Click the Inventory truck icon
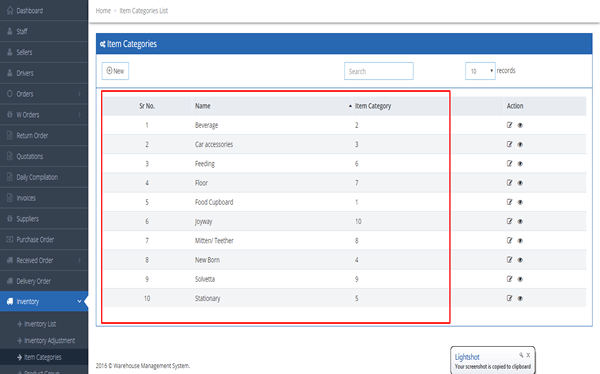Viewport: 600px width, 374px height. click(x=10, y=301)
